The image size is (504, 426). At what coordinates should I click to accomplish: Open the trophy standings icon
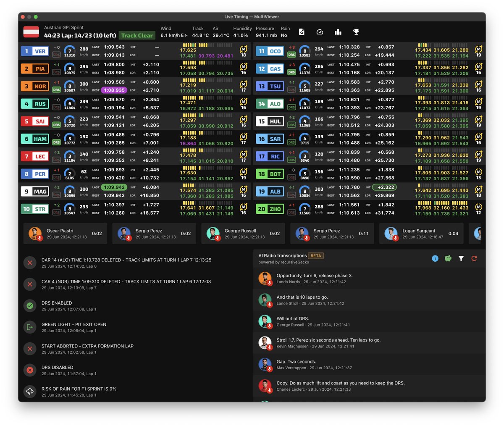356,32
